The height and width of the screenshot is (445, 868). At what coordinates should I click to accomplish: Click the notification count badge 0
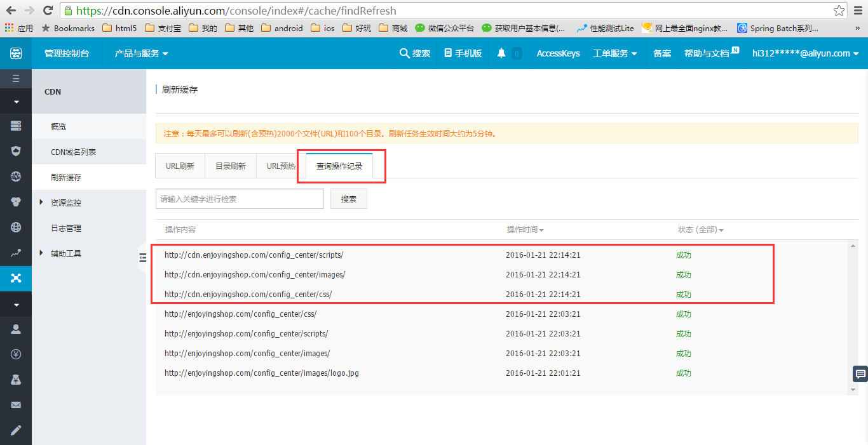(x=517, y=53)
